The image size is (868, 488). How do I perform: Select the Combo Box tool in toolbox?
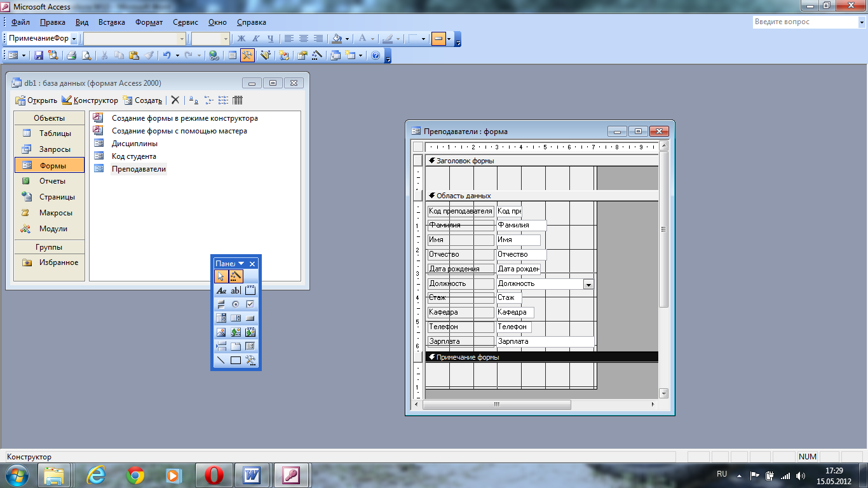[x=221, y=318]
